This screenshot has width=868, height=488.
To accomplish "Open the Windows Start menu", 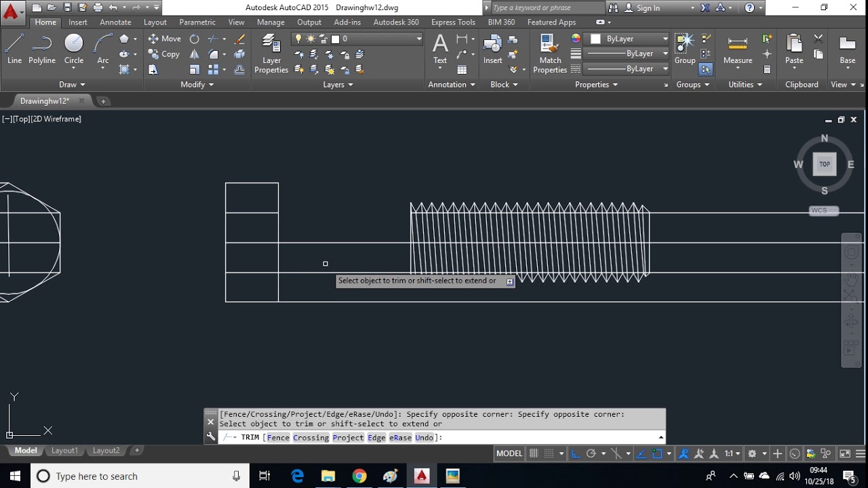I will (15, 476).
